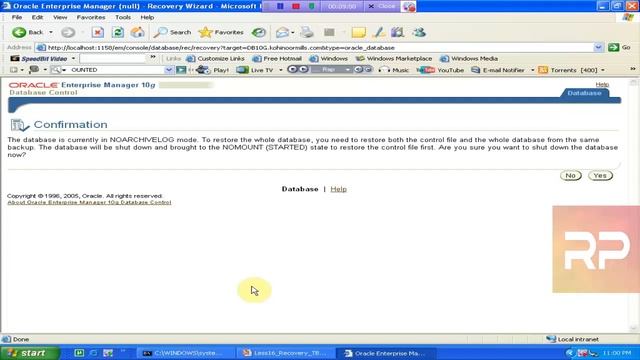The width and height of the screenshot is (640, 360).
Task: Click the yellow note toolbar icon
Action: [x=358, y=32]
